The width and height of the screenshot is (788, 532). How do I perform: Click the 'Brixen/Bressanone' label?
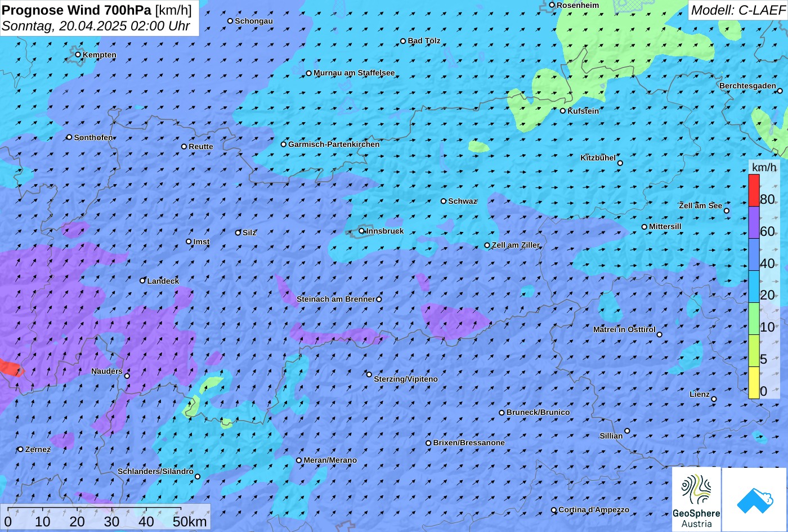point(469,442)
